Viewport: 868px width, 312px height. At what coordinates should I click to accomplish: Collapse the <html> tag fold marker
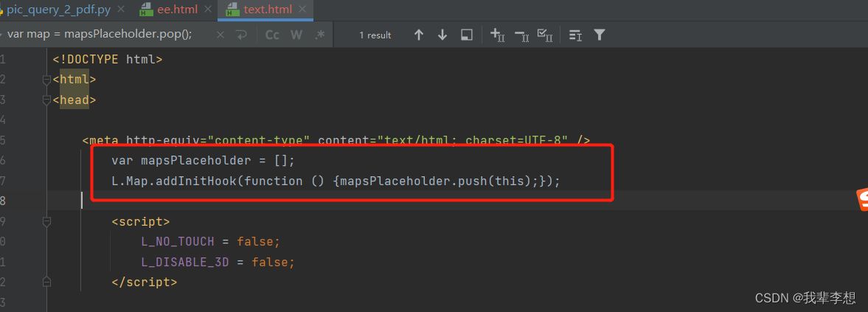pyautogui.click(x=46, y=80)
